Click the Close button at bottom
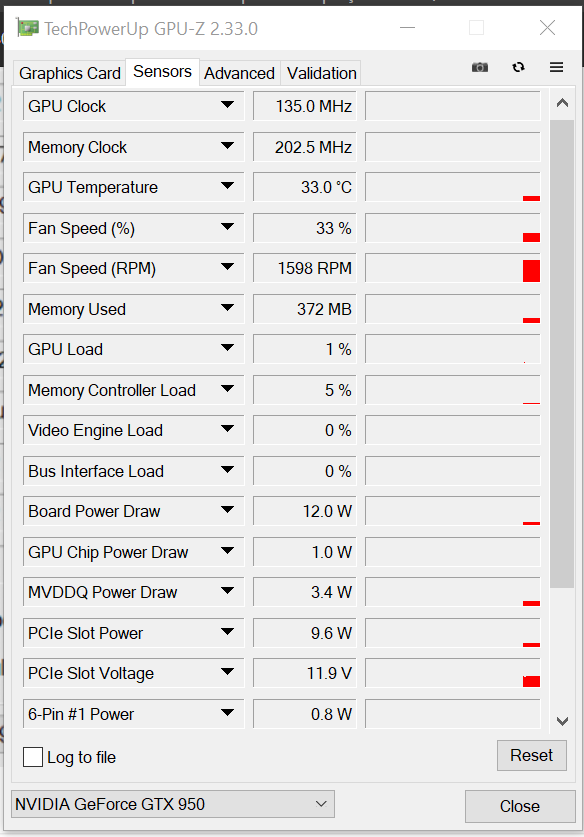Image resolution: width=584 pixels, height=837 pixels. pyautogui.click(x=520, y=806)
